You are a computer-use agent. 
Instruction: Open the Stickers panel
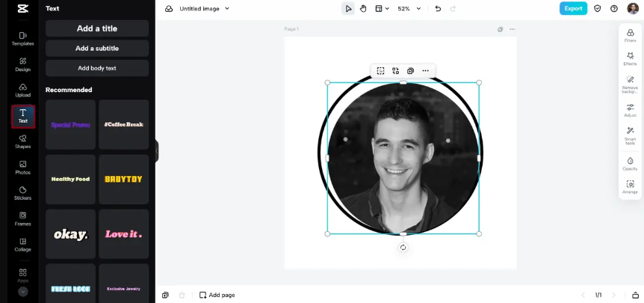click(23, 193)
